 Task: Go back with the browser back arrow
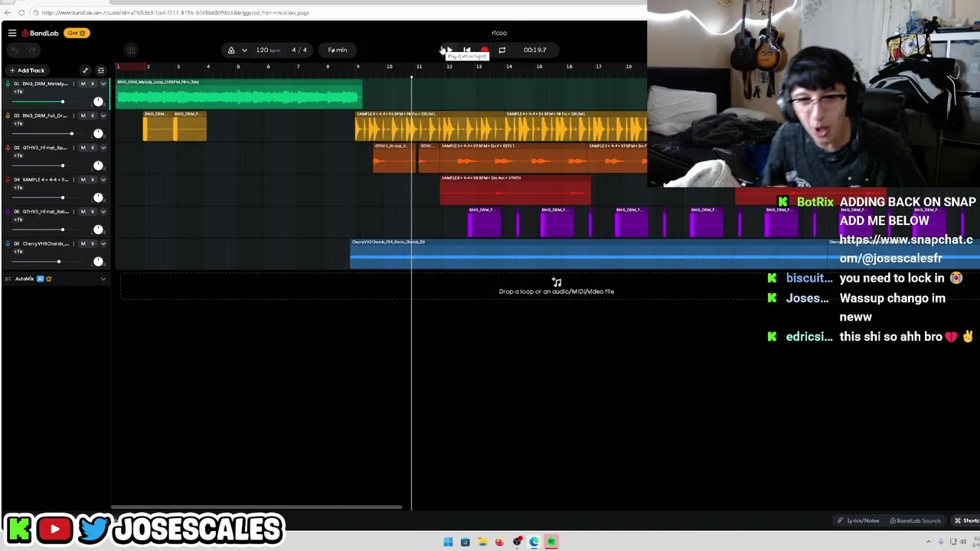[x=8, y=12]
